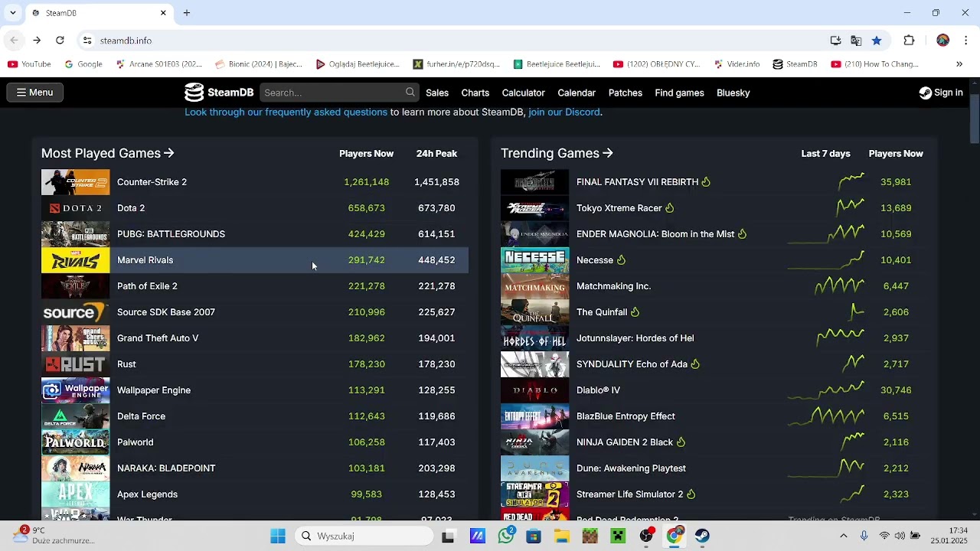Follow the frequently asked questions link
This screenshot has width=980, height=551.
(286, 112)
